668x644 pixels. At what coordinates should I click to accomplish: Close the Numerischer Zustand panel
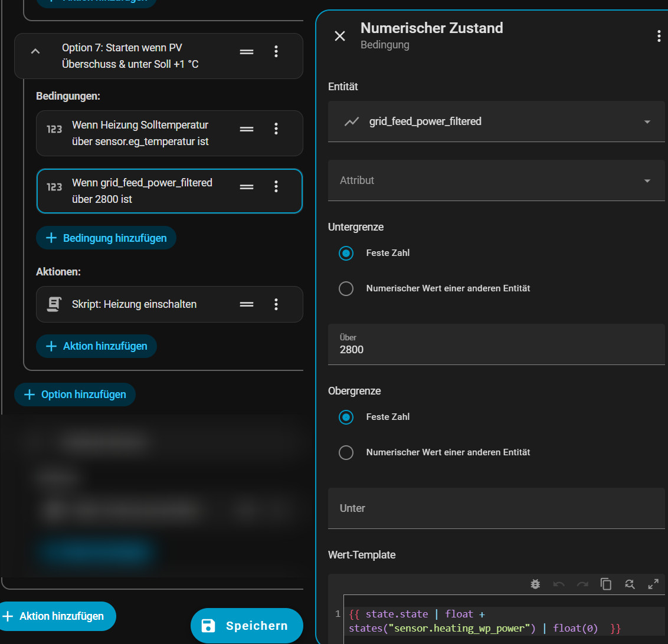coord(340,36)
